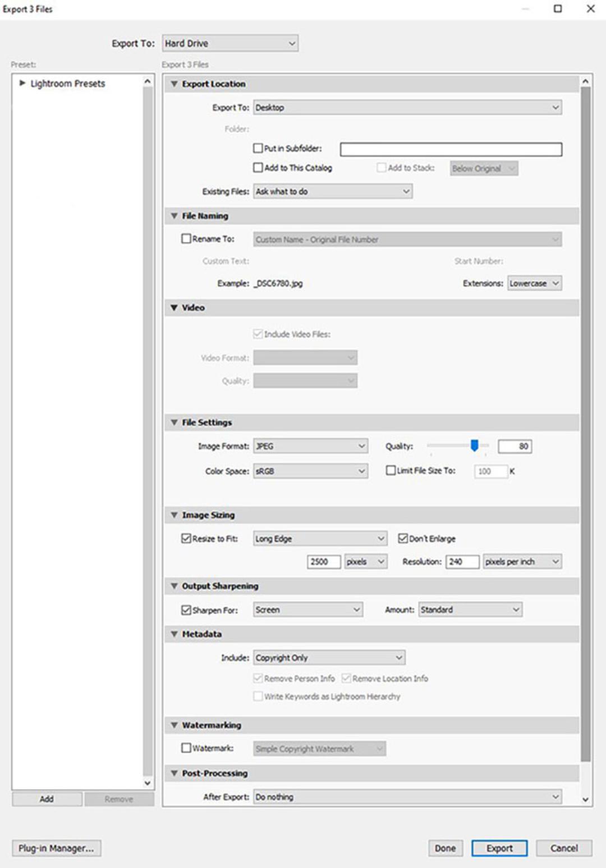Toggle the Watermark checkbox
The image size is (606, 868).
click(186, 748)
